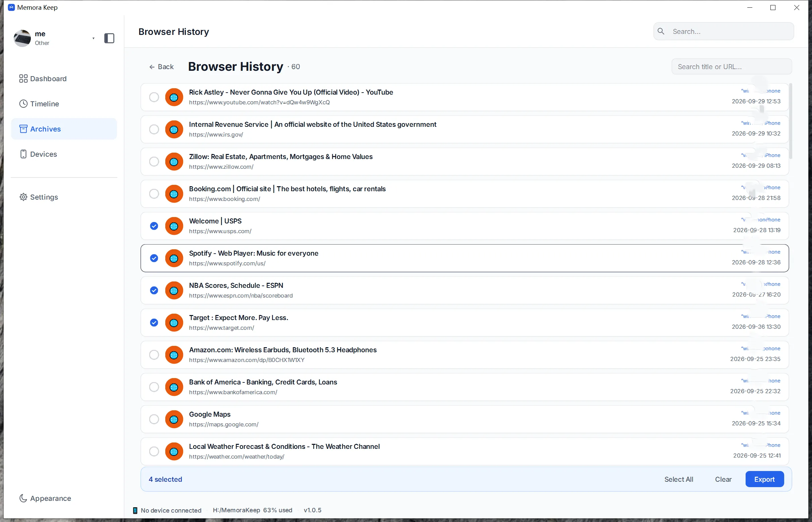The image size is (812, 522).
Task: Click Select All in the selection bar
Action: (679, 479)
